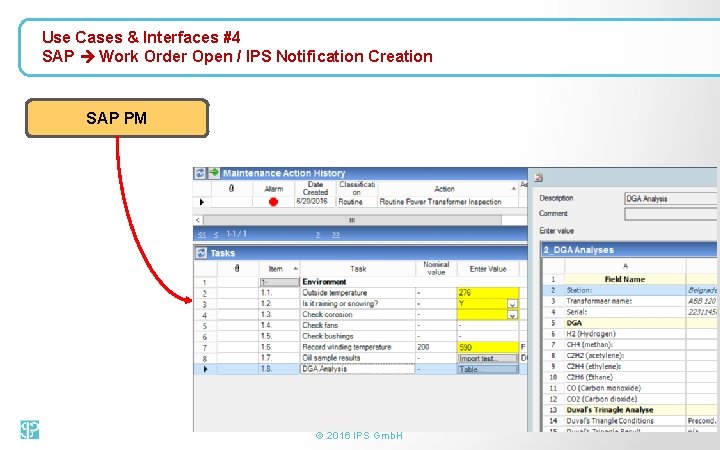Viewport: 720px width, 450px height.
Task: Select the row pointer of the 6/20/2016 action
Action: coord(202,202)
